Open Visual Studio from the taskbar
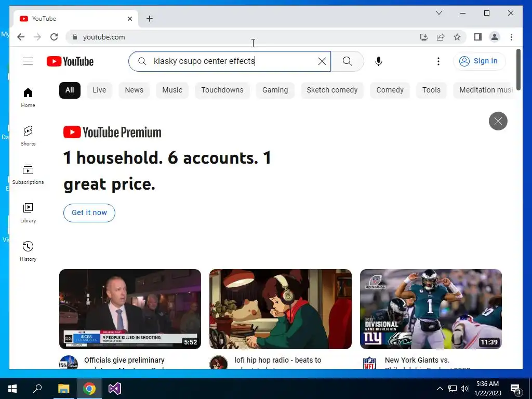The width and height of the screenshot is (532, 399). pyautogui.click(x=115, y=389)
